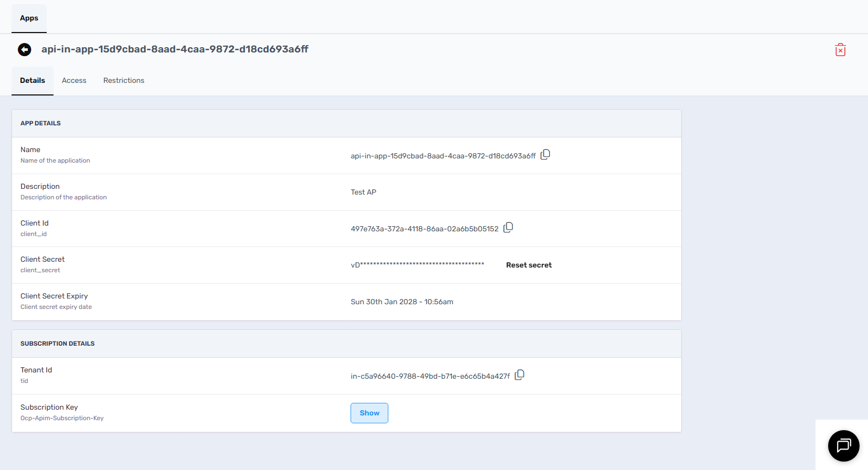Click the client secret expiry date
The height and width of the screenshot is (470, 868).
(x=402, y=302)
